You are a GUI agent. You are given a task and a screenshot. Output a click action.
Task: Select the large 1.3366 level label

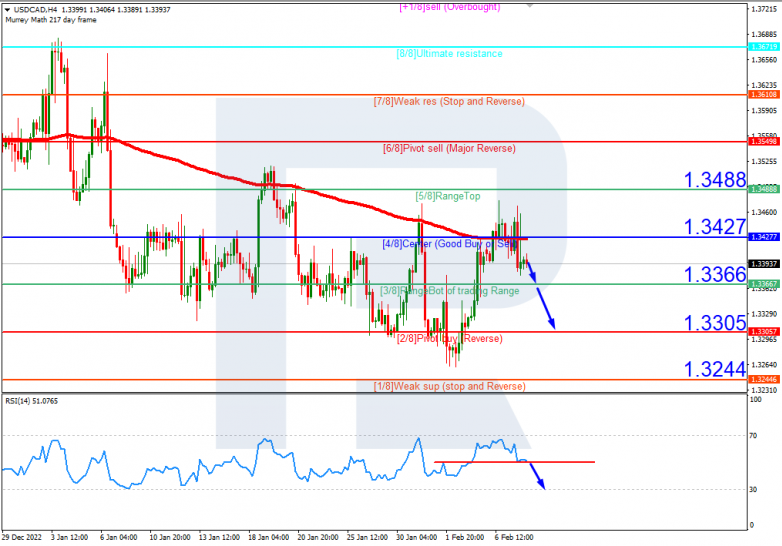click(715, 274)
